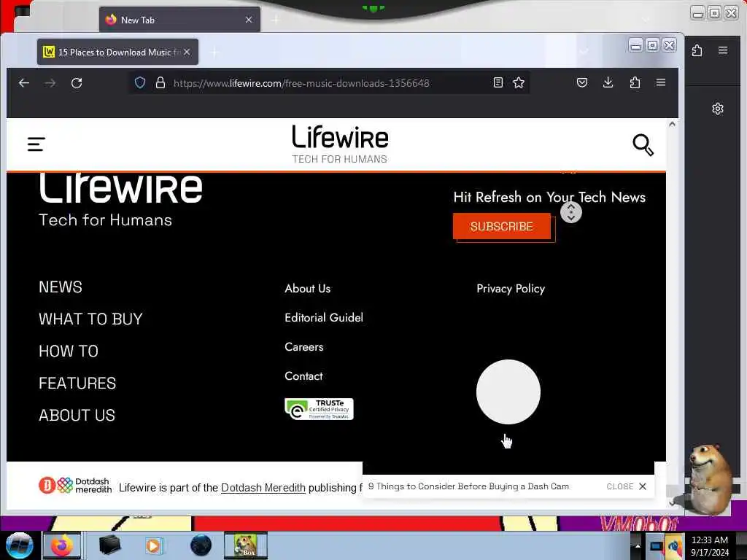Follow the Dotdash Meredith link
This screenshot has width=747, height=560.
click(263, 488)
